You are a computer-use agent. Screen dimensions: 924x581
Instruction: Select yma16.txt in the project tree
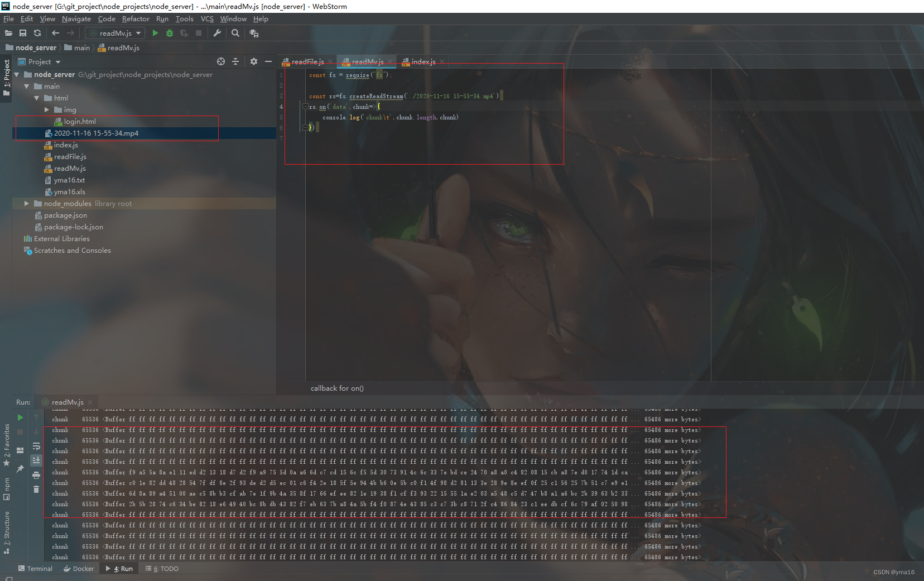64,180
